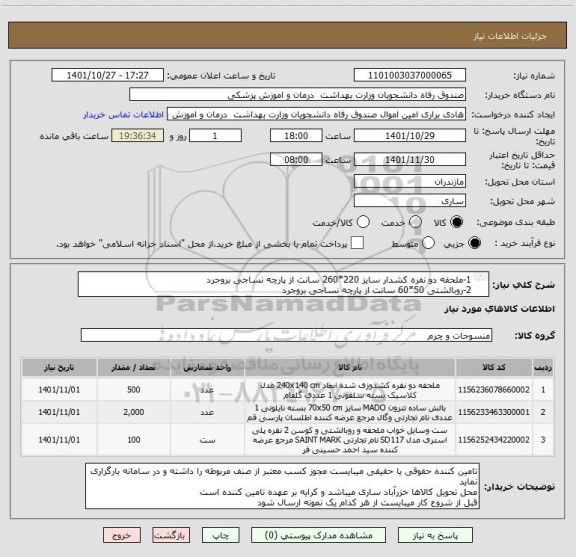Select the خدمت radio button
576x557 pixels.
point(415,222)
